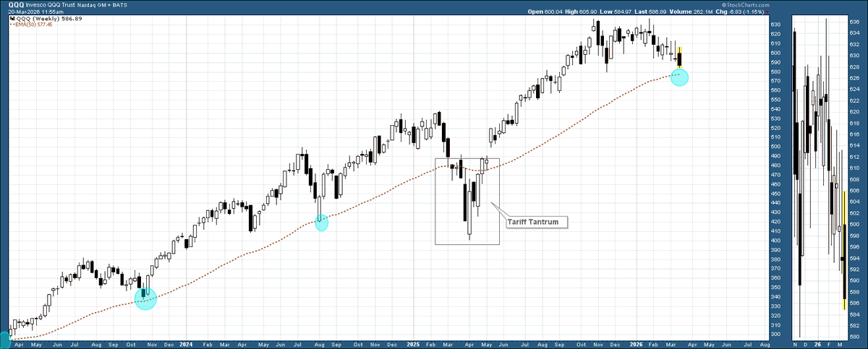Image resolution: width=868 pixels, height=349 pixels.
Task: Click the 2026 year label on main axis
Action: [x=637, y=345]
